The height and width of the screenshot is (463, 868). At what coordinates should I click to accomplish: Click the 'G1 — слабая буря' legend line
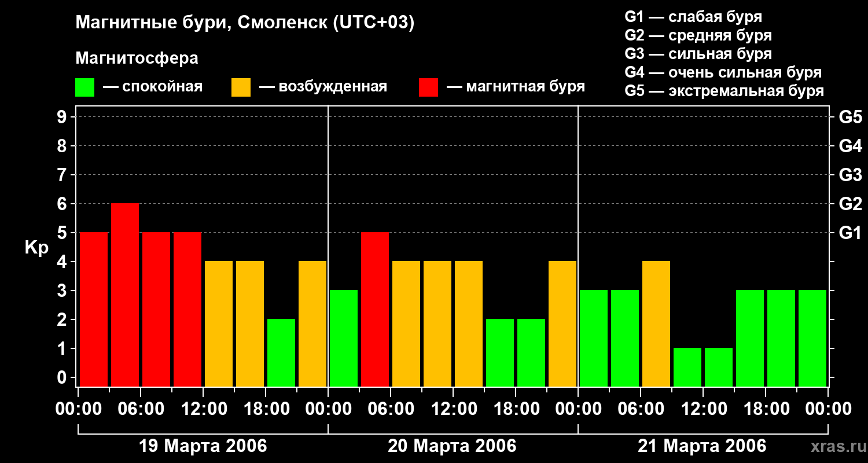tap(694, 17)
